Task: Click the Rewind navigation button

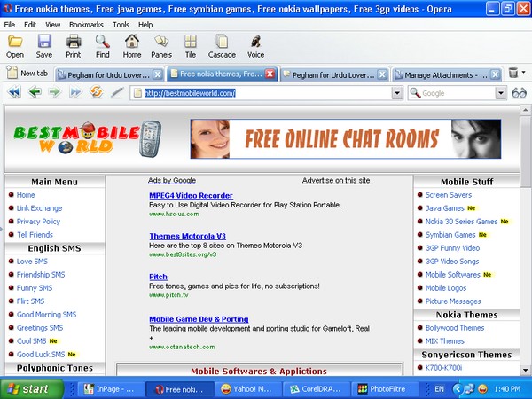Action: click(14, 92)
